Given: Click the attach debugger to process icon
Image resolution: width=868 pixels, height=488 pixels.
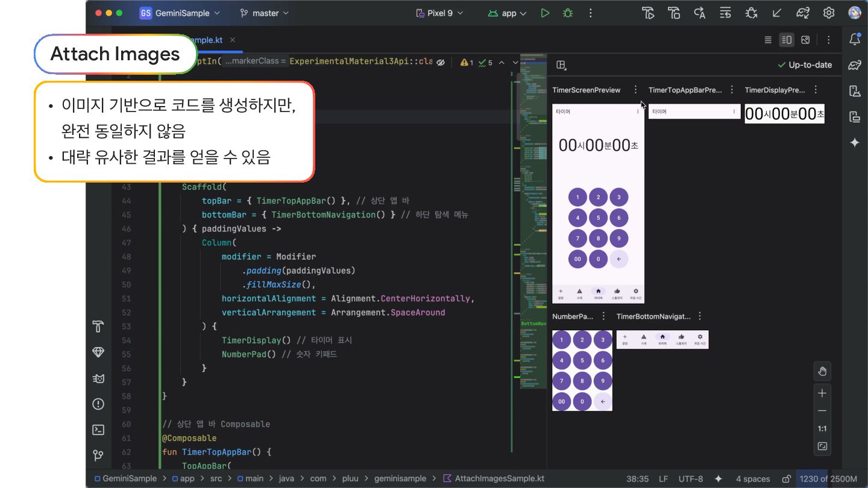Looking at the screenshot, I should 751,13.
